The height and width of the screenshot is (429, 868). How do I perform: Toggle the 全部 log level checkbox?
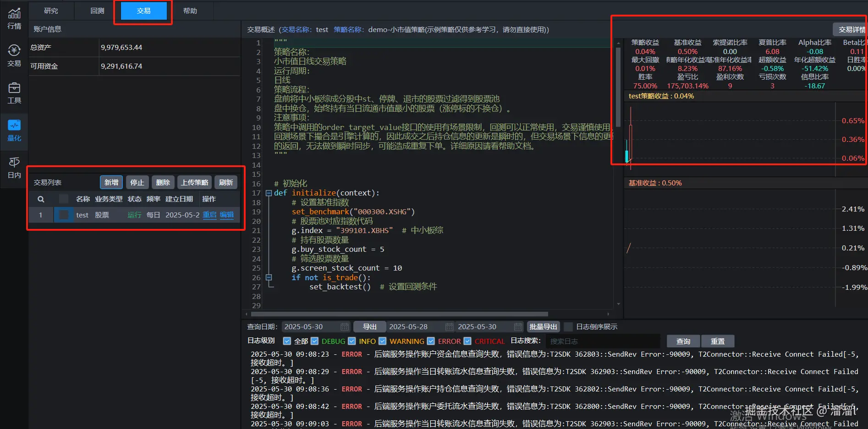(287, 341)
